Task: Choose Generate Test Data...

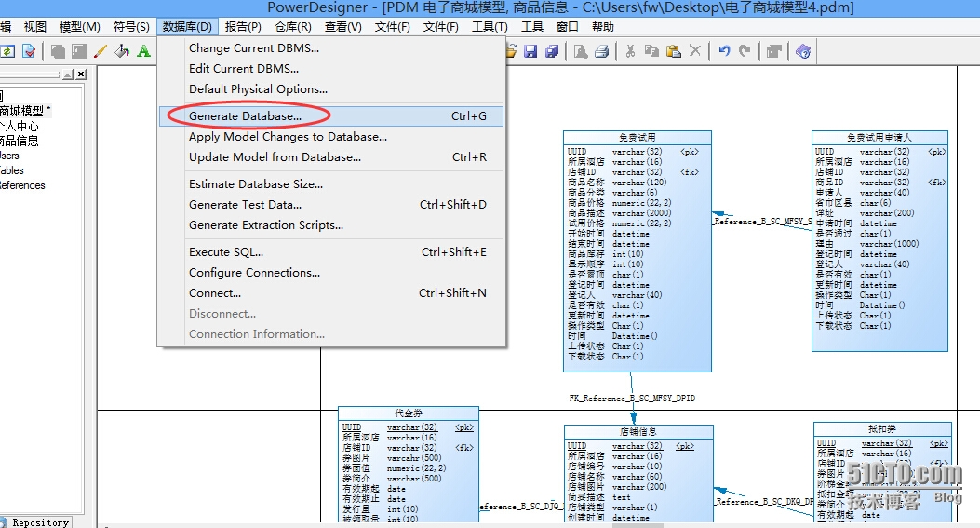Action: tap(332, 205)
